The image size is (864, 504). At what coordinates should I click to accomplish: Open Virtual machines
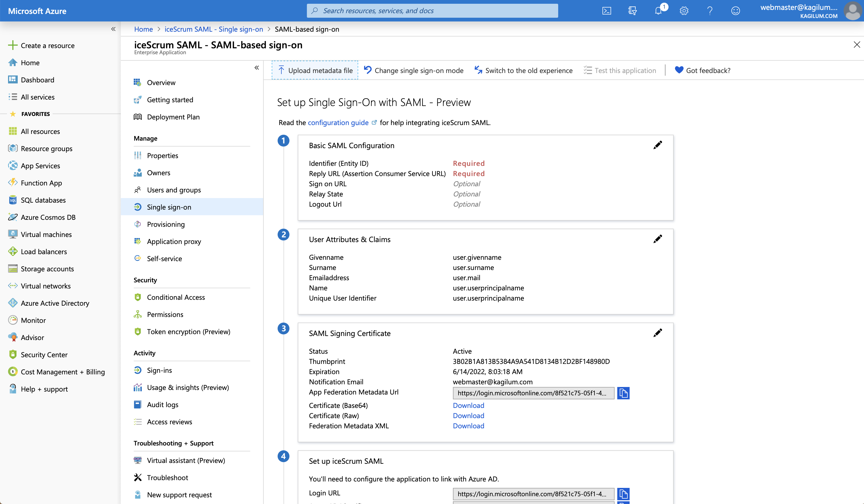coord(40,234)
